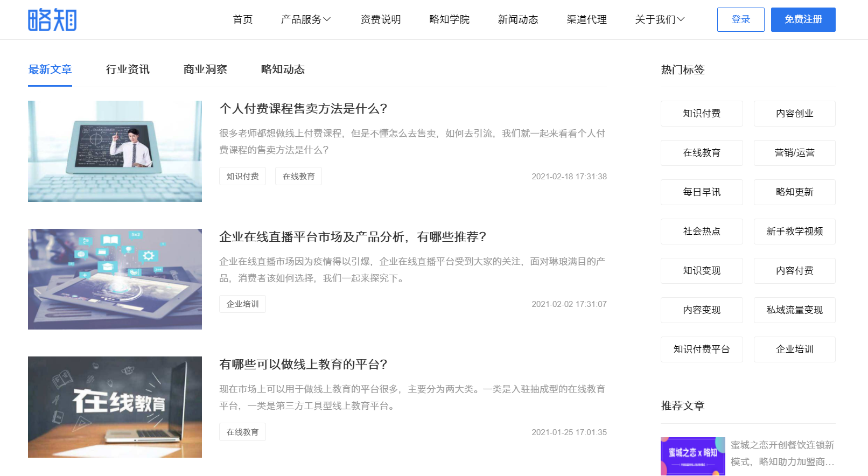Switch to the 行业资讯 tab
The width and height of the screenshot is (868, 476).
(x=128, y=69)
